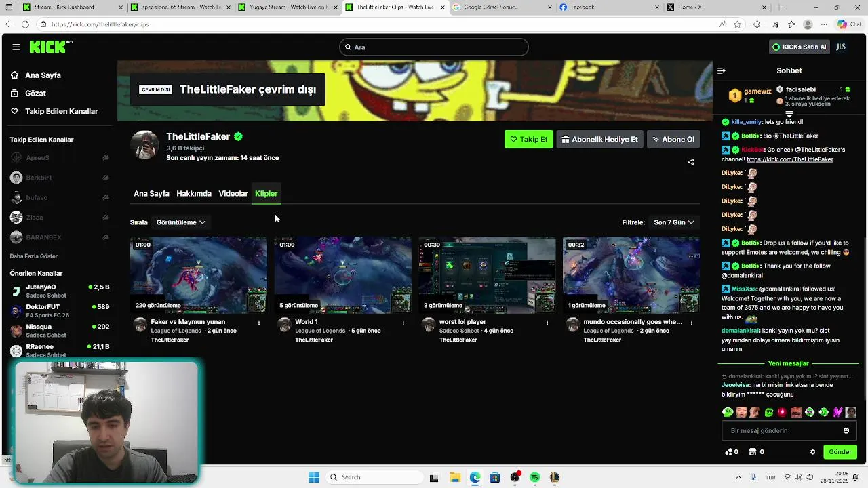Image resolution: width=868 pixels, height=488 pixels.
Task: Open chat settings gear icon
Action: click(812, 452)
